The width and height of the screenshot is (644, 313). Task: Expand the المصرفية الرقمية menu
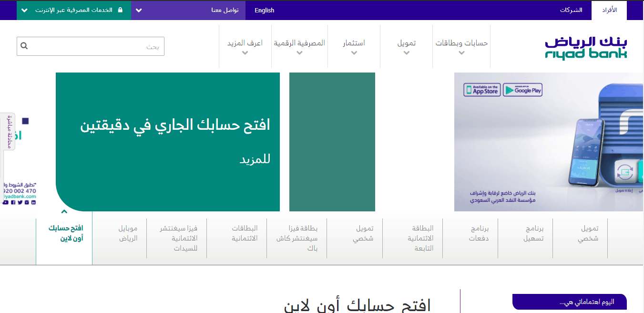coord(299,47)
